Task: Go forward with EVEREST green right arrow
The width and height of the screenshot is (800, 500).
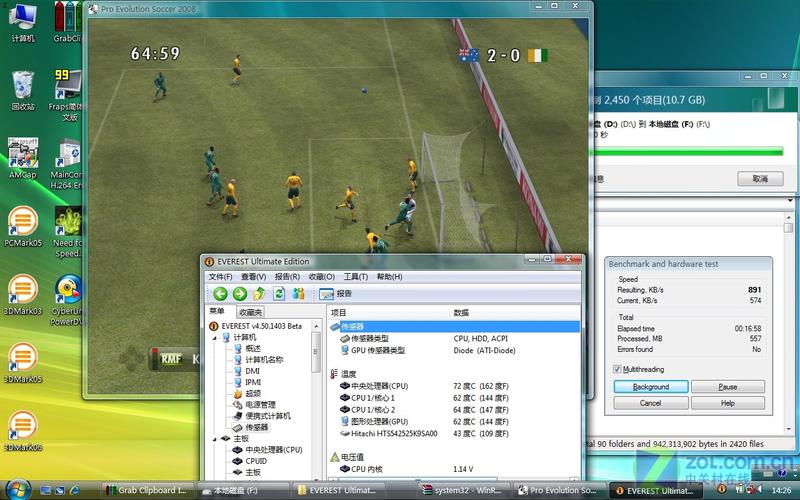Action: tap(240, 294)
